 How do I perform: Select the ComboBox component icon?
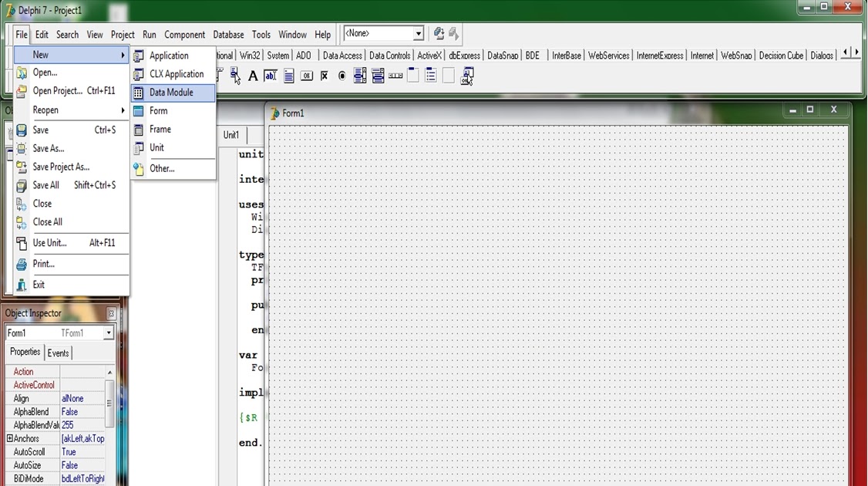(x=378, y=76)
